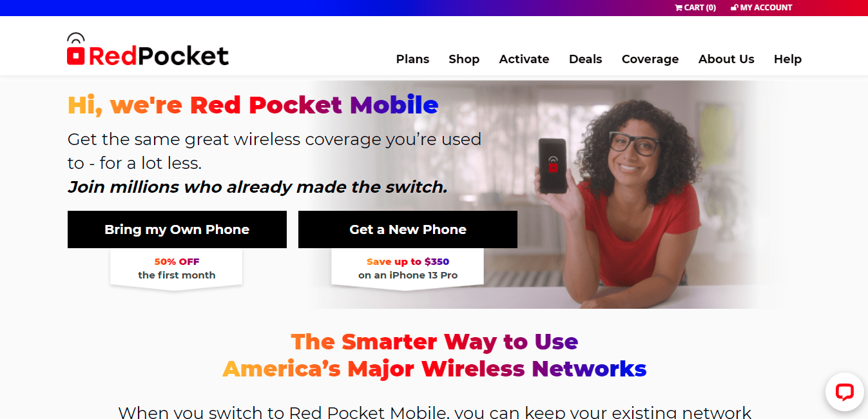Click the CART (0) text link
Image resolution: width=868 pixels, height=419 pixels.
700,8
